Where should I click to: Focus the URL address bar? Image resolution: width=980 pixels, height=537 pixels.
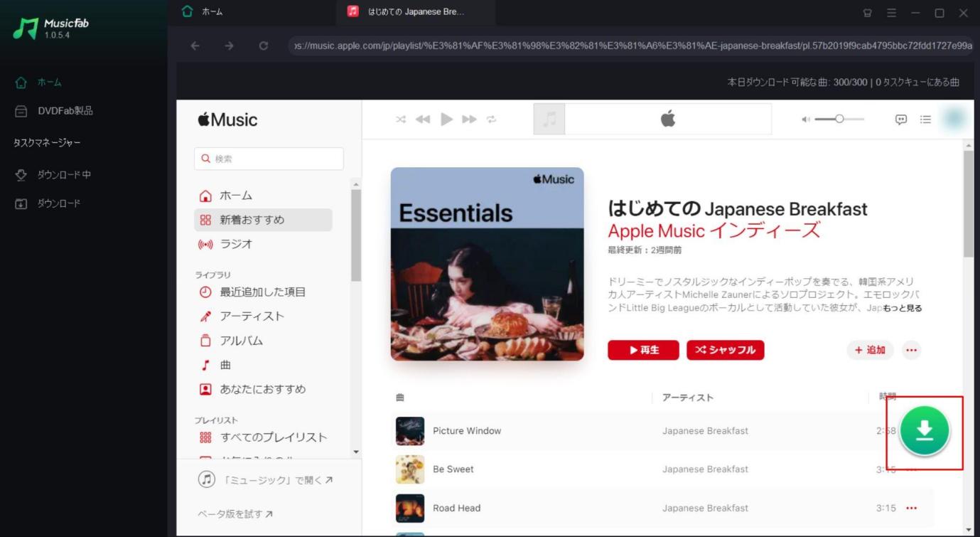[x=630, y=46]
